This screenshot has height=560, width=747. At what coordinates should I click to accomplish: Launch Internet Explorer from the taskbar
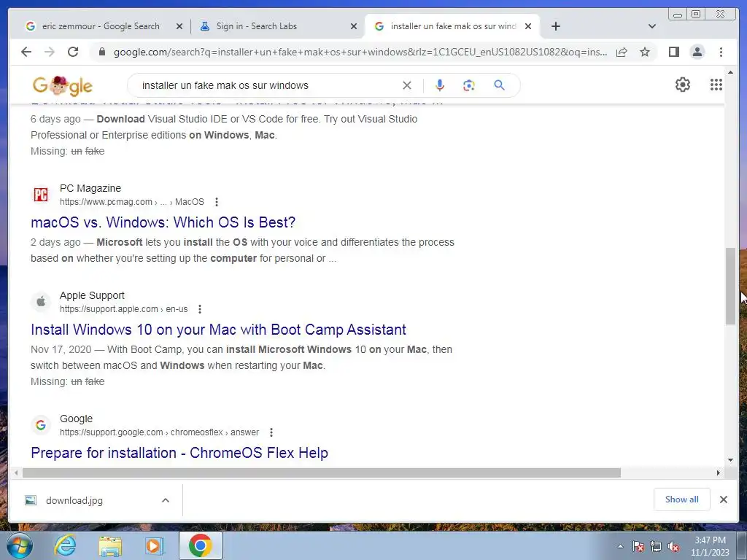point(65,545)
